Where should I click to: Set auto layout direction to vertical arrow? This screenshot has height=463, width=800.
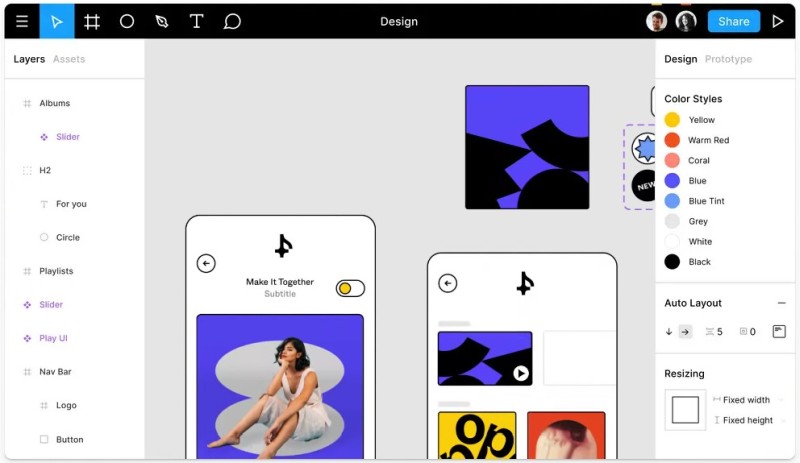pyautogui.click(x=669, y=332)
